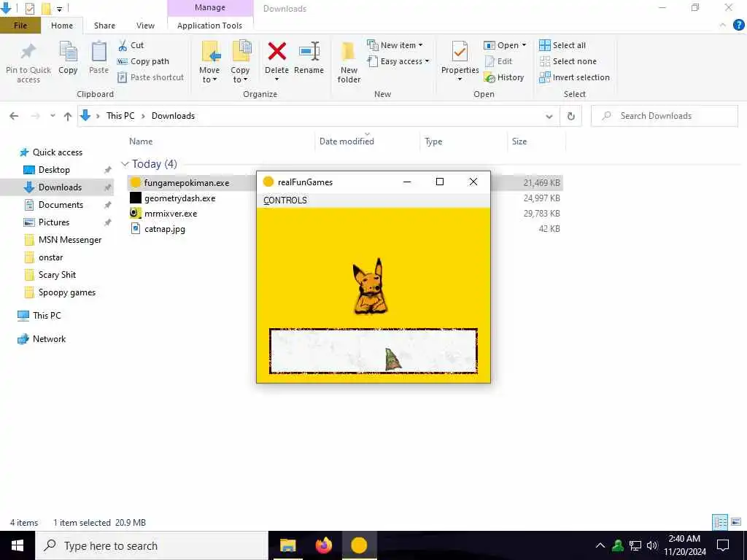This screenshot has height=560, width=747.
Task: Collapse the Today (4) group
Action: (125, 164)
